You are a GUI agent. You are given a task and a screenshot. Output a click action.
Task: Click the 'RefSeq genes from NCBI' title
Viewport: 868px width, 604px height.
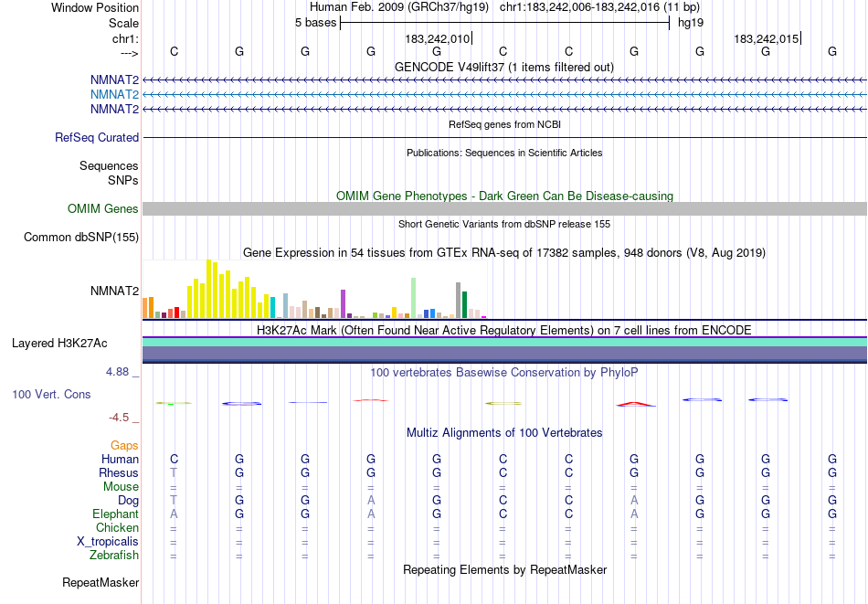(504, 124)
